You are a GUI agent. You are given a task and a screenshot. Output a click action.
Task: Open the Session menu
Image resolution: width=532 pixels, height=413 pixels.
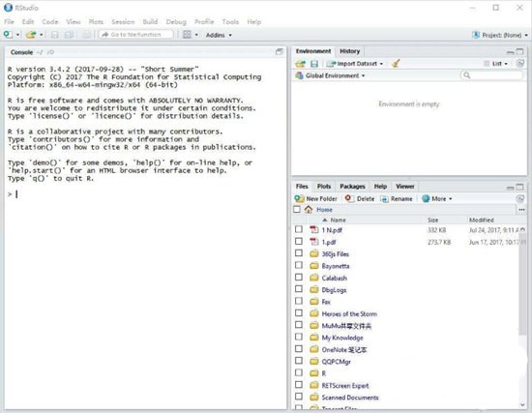123,21
